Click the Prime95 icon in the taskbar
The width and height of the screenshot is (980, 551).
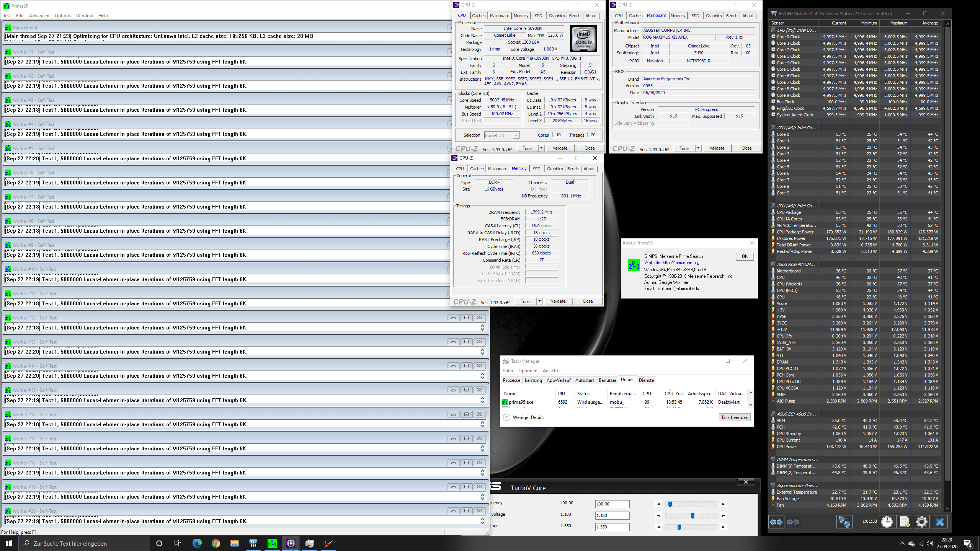[272, 543]
